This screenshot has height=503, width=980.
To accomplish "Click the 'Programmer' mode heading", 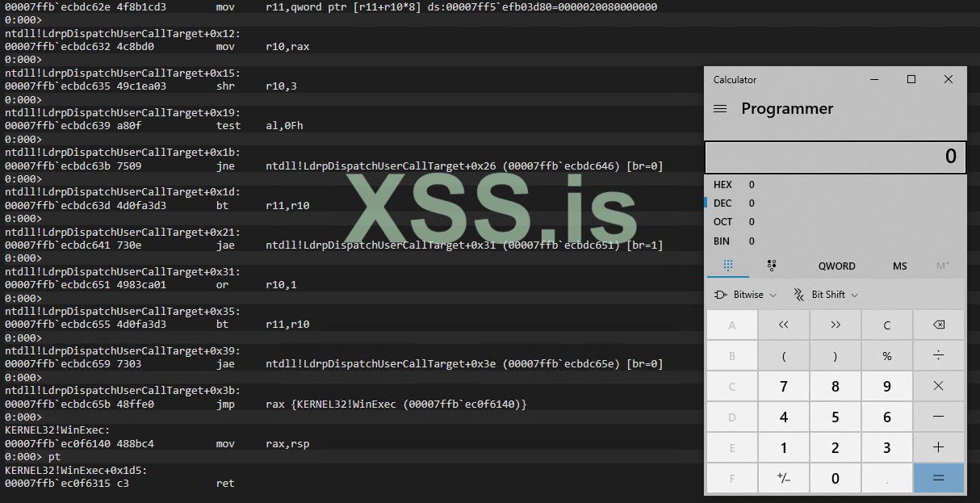I will 787,109.
